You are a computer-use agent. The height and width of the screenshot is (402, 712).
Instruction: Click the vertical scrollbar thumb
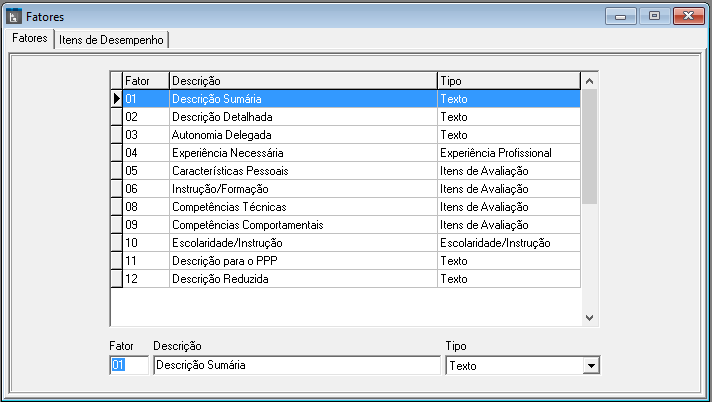pyautogui.click(x=589, y=147)
